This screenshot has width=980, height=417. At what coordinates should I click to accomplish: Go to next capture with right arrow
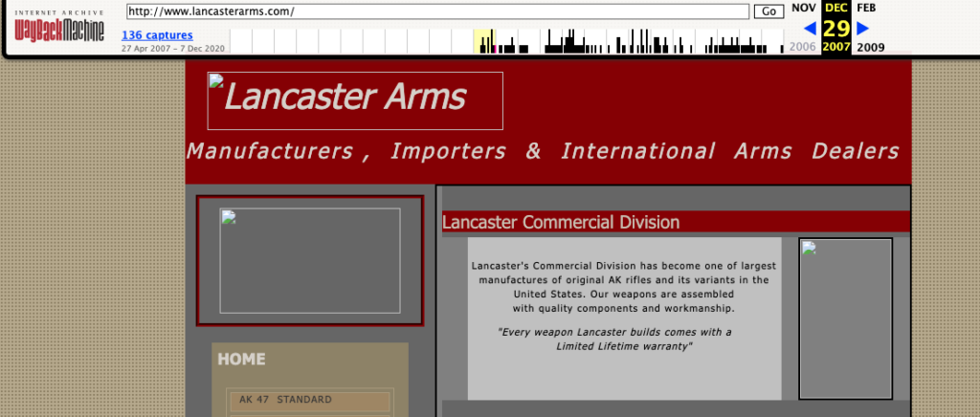click(862, 28)
